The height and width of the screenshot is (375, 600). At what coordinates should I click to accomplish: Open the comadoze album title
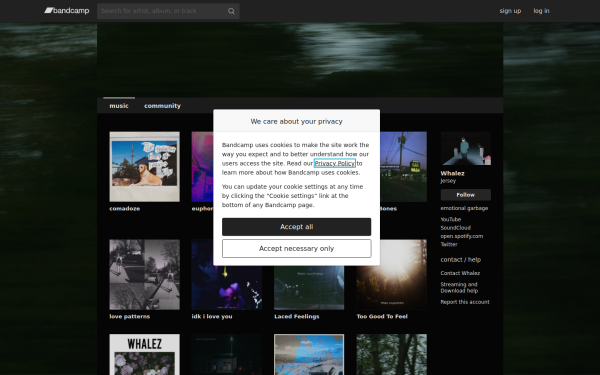(x=125, y=209)
